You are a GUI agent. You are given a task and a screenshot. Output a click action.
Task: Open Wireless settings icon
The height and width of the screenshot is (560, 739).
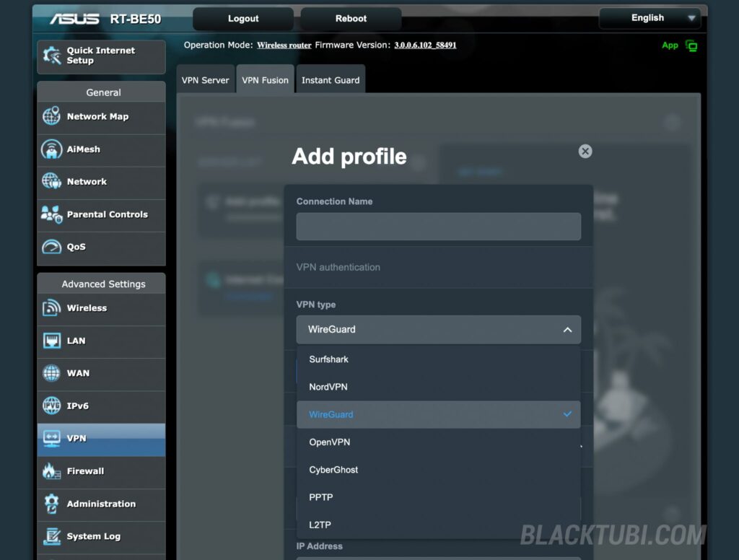[x=52, y=308]
